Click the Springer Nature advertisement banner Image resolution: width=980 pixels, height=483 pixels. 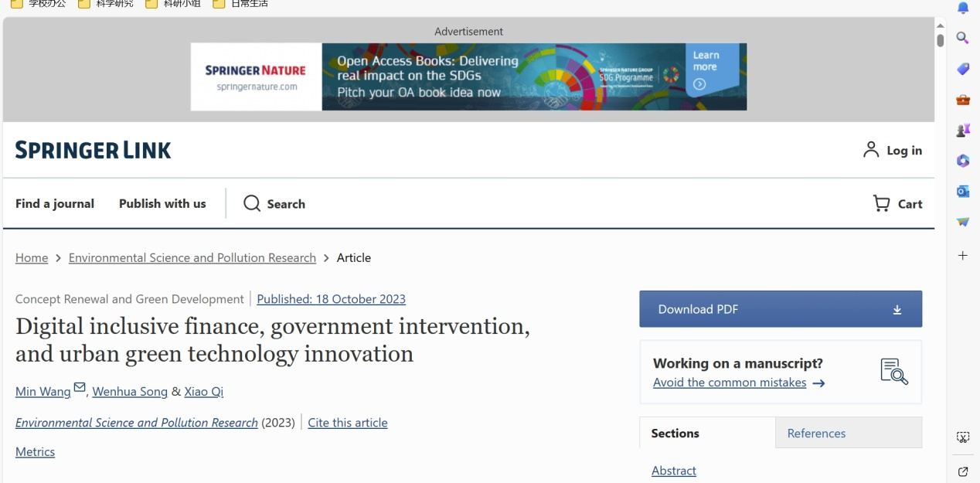[468, 77]
